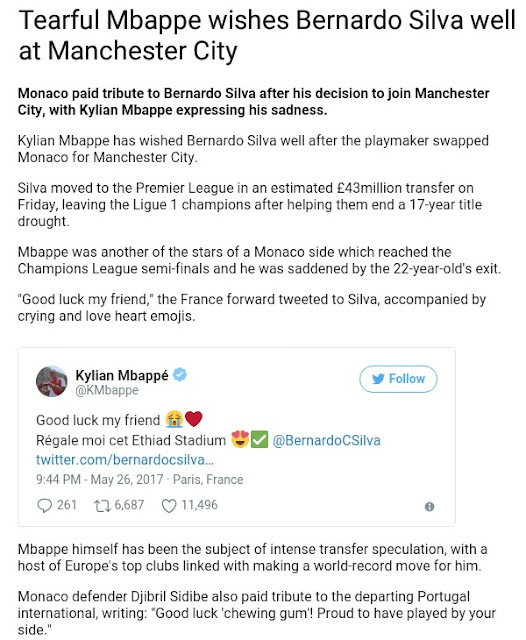Open the tweet info icon
This screenshot has height=640, width=526.
(429, 507)
